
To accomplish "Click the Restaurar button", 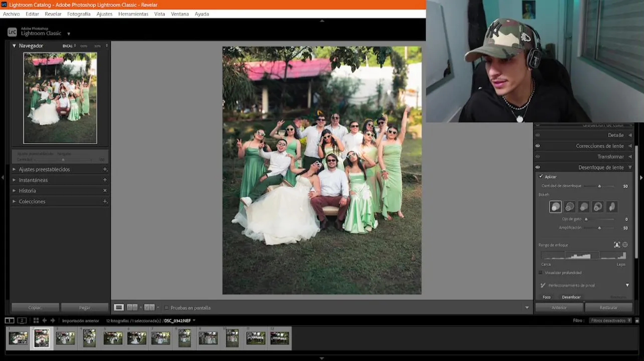I will 608,307.
